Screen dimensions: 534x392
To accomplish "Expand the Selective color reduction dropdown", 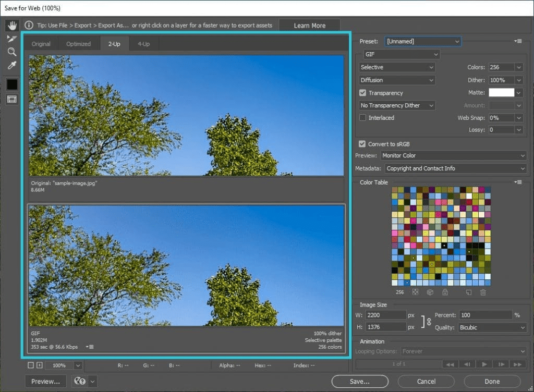I will [x=397, y=67].
